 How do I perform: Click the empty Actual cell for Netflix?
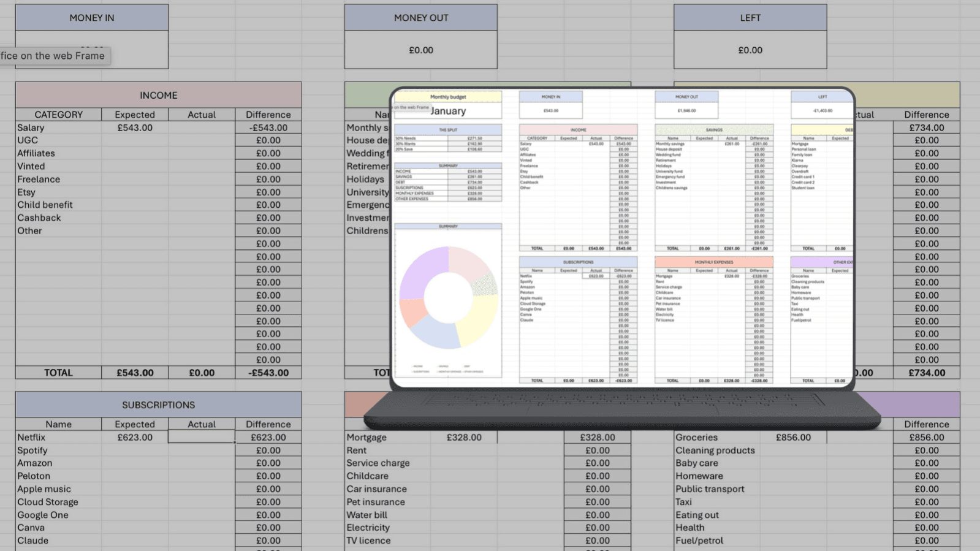coord(202,437)
